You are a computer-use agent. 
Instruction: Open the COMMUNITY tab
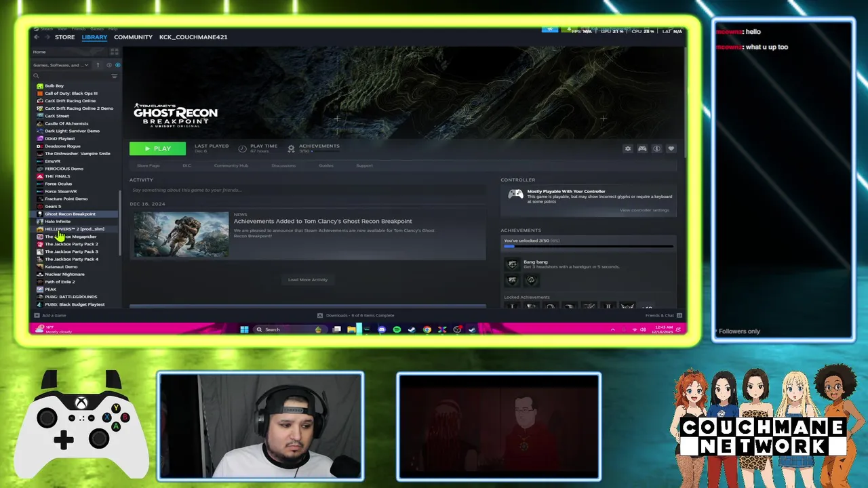click(x=133, y=37)
